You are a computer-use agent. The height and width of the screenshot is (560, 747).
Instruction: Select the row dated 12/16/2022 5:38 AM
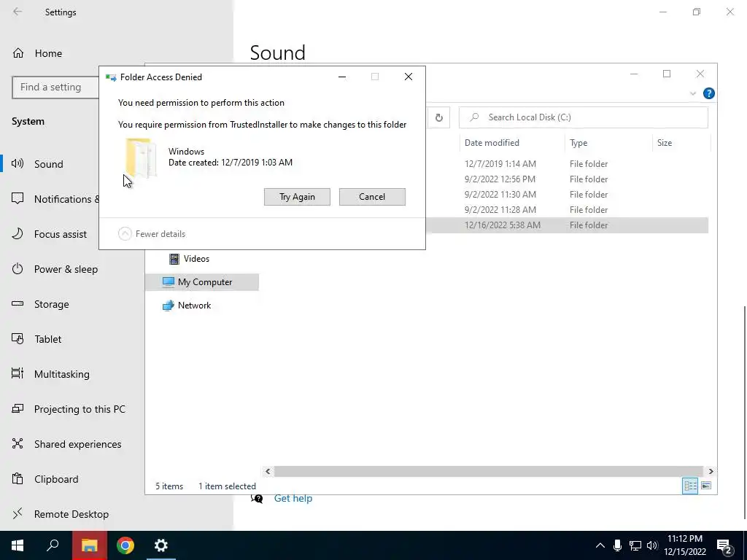pyautogui.click(x=567, y=225)
